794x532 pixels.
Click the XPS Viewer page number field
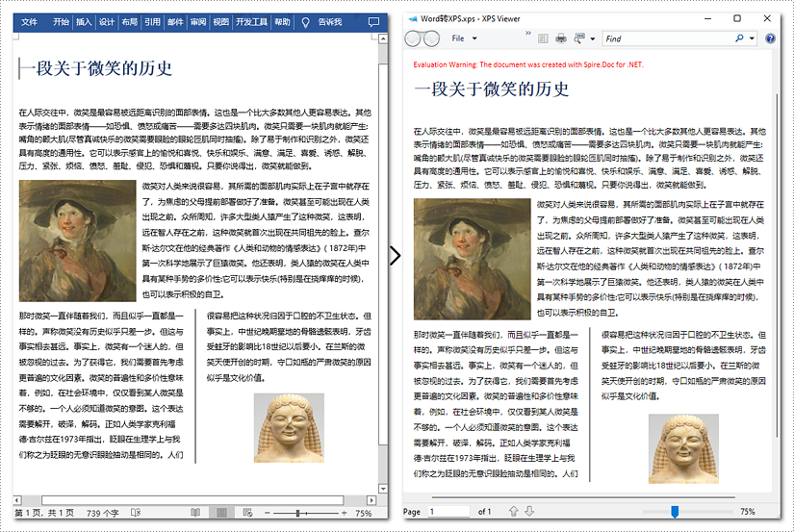coord(448,512)
